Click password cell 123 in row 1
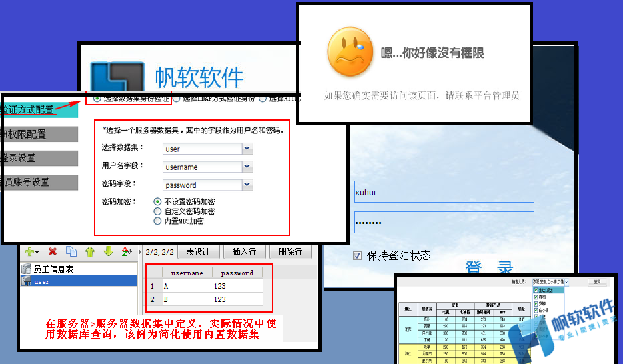The width and height of the screenshot is (623, 364). (x=237, y=286)
